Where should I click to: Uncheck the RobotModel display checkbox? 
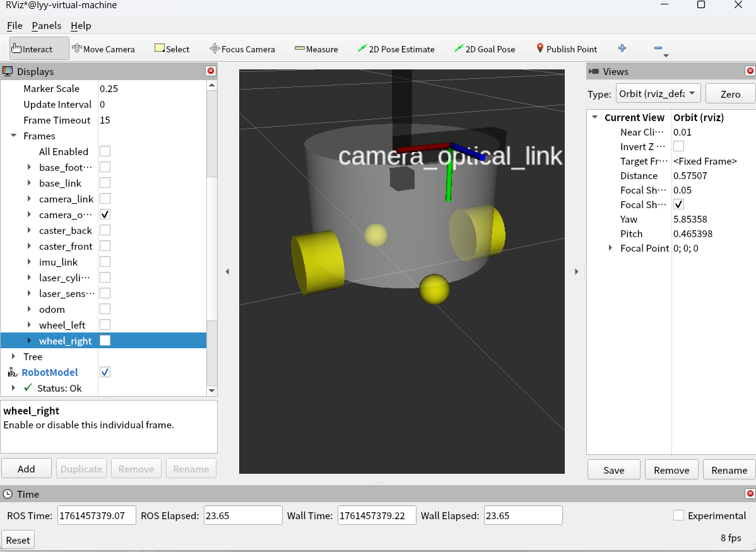[x=105, y=372]
